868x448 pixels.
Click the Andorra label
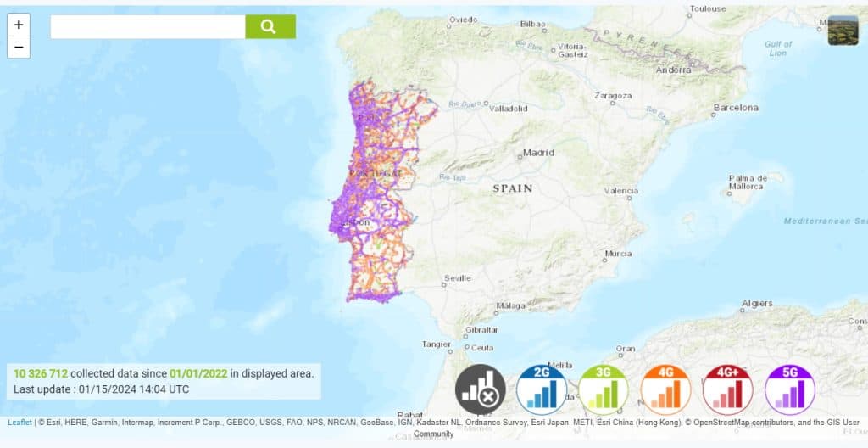click(673, 70)
